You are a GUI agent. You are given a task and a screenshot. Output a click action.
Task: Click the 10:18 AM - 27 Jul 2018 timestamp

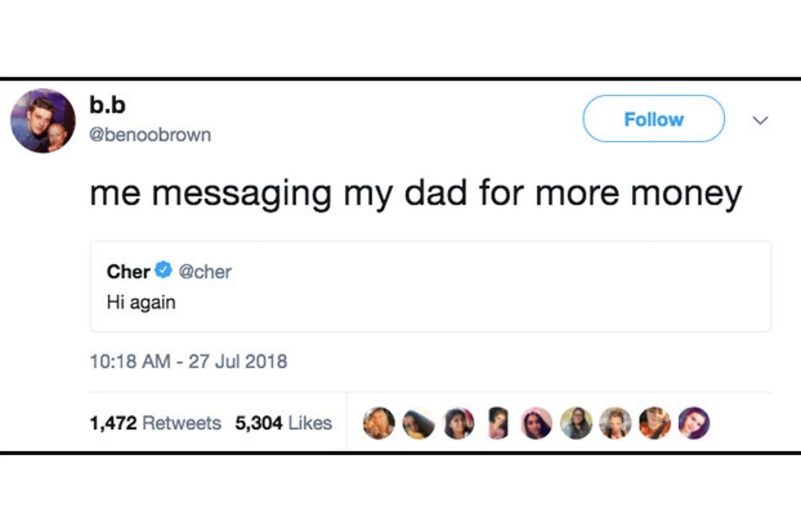click(188, 362)
